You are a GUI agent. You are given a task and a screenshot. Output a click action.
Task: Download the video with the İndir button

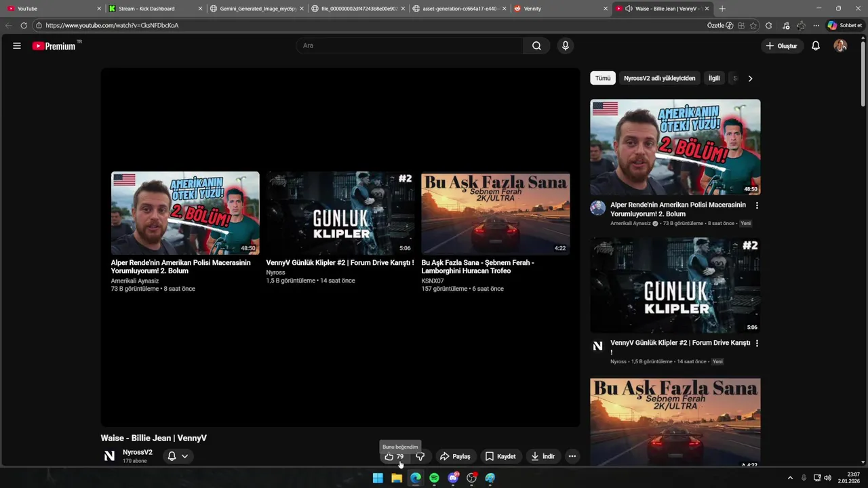coord(542,457)
